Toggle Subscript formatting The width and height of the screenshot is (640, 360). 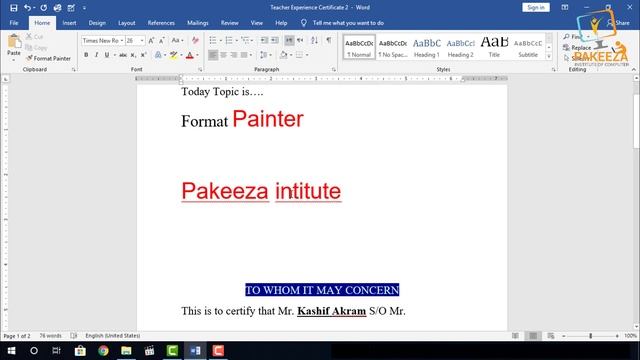(x=133, y=55)
